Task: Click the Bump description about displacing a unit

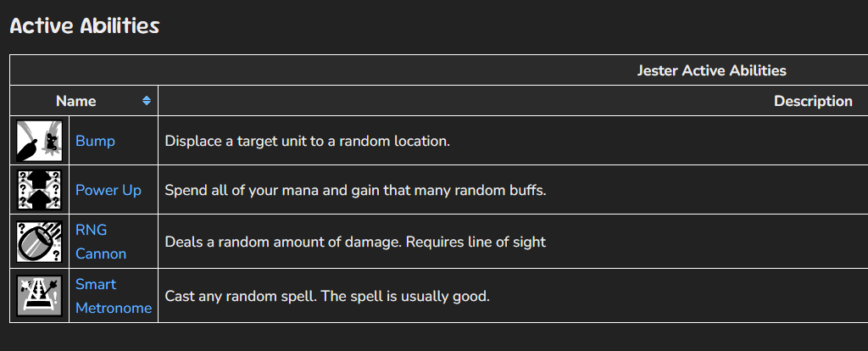Action: (307, 141)
